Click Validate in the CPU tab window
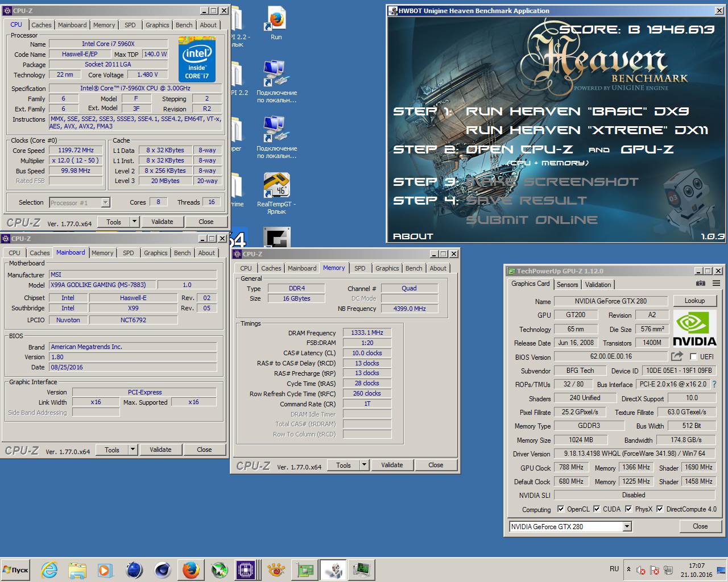Image resolution: width=728 pixels, height=582 pixels. 162,222
